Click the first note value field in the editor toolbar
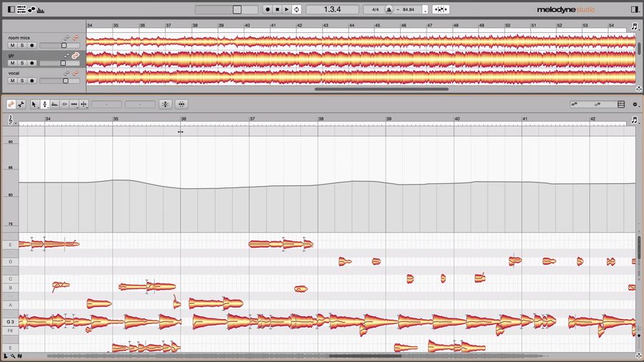This screenshot has width=644, height=362. click(107, 104)
